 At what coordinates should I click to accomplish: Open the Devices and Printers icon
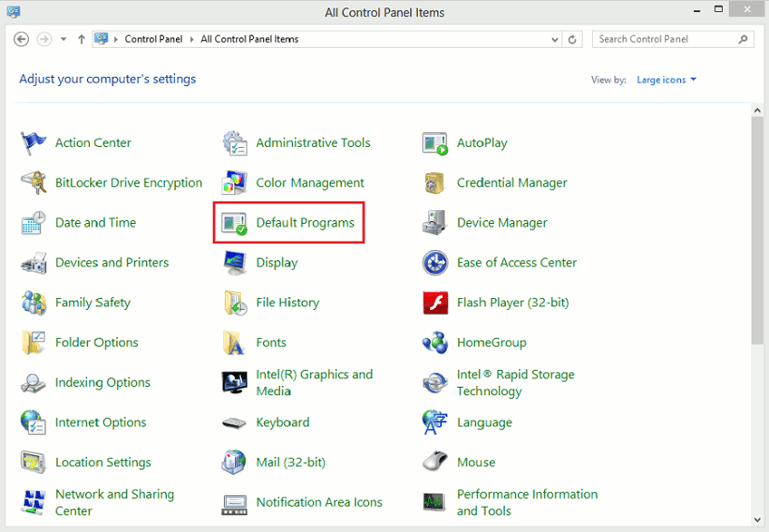point(34,263)
